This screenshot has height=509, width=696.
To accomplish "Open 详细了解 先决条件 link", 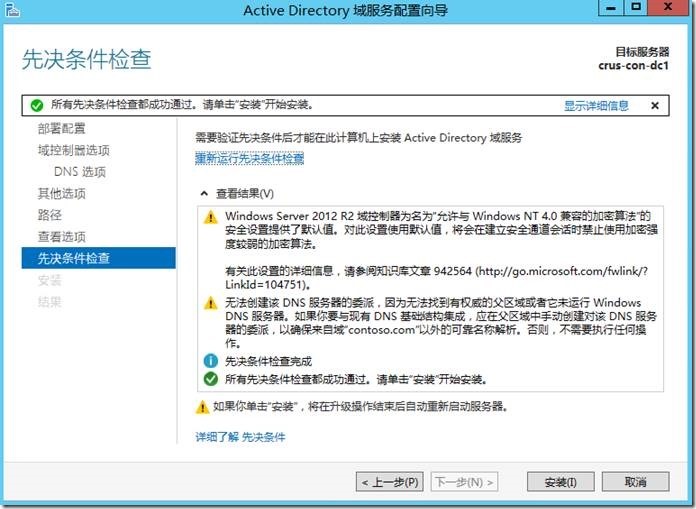I will [x=240, y=437].
